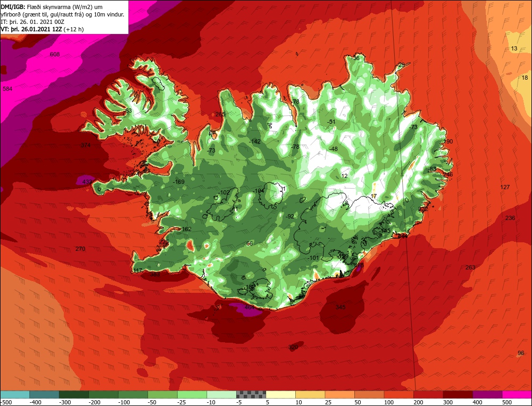Click the '18' flux value on the map

coord(525,78)
